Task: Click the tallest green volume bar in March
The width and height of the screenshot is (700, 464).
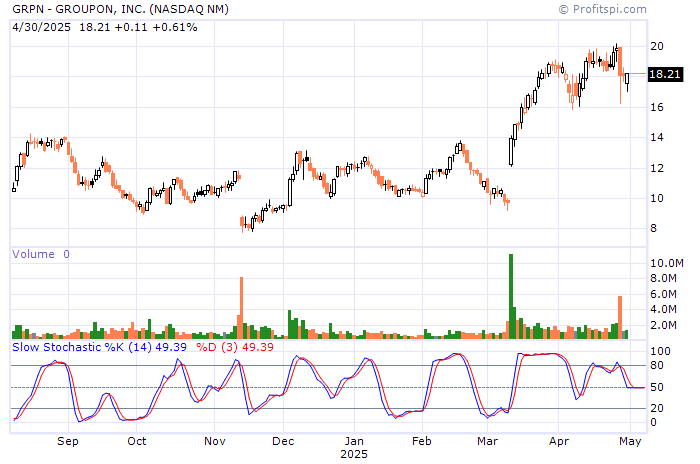Action: click(x=511, y=297)
